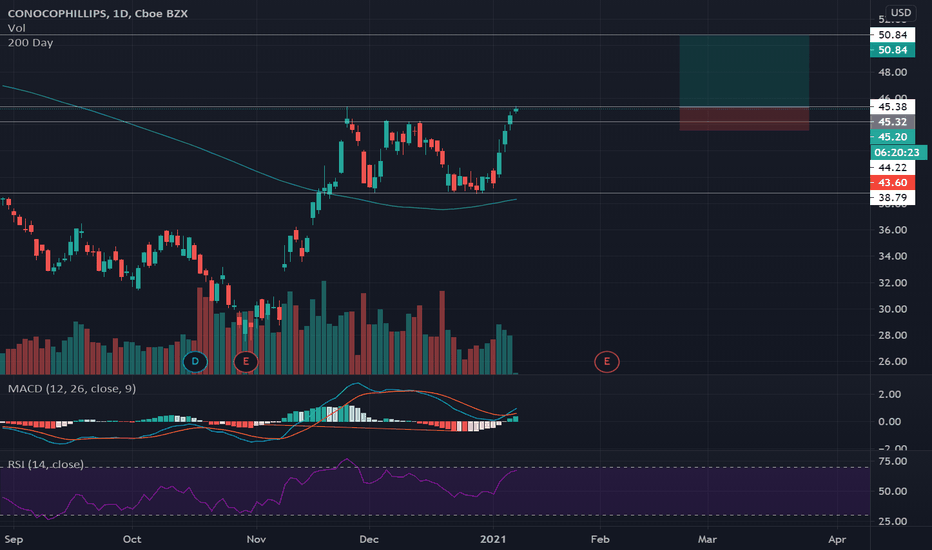
Task: Click the gray 45.32 price label
Action: pyautogui.click(x=892, y=122)
